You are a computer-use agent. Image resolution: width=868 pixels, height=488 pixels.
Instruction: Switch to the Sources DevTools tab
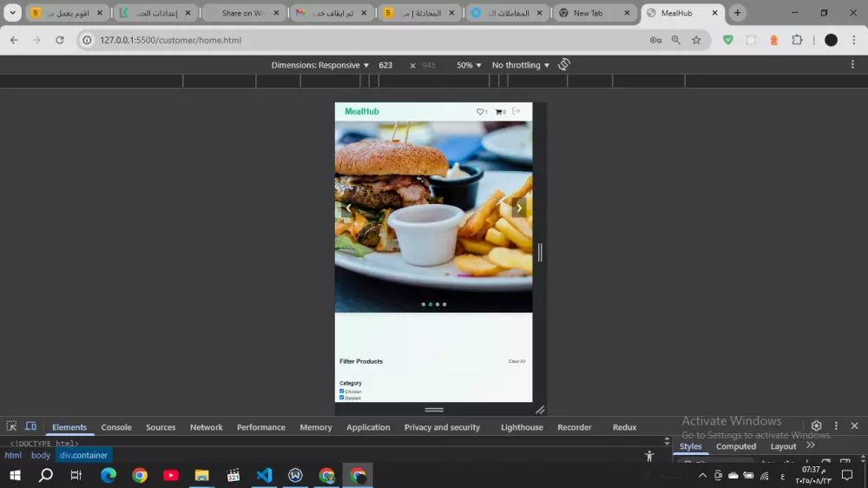click(x=161, y=427)
